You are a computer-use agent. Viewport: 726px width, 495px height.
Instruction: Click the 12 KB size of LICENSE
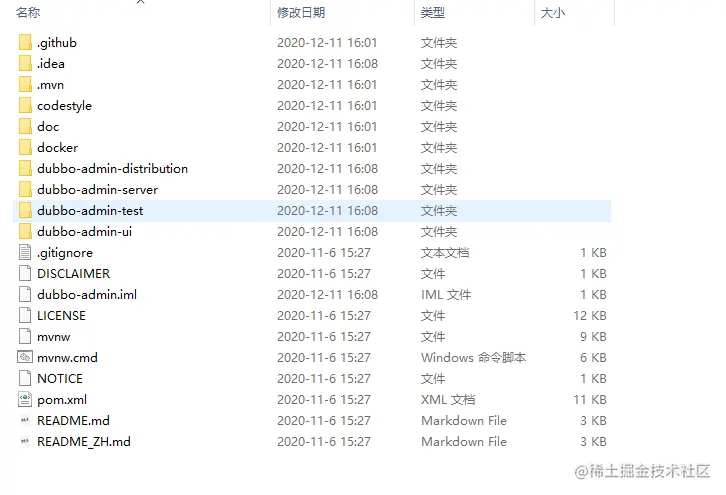coord(590,315)
